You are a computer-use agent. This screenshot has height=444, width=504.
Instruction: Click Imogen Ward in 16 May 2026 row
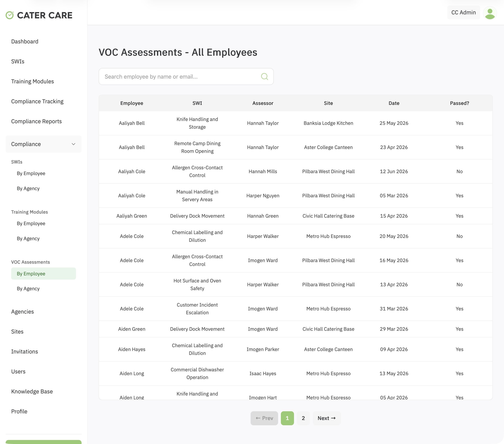(263, 260)
